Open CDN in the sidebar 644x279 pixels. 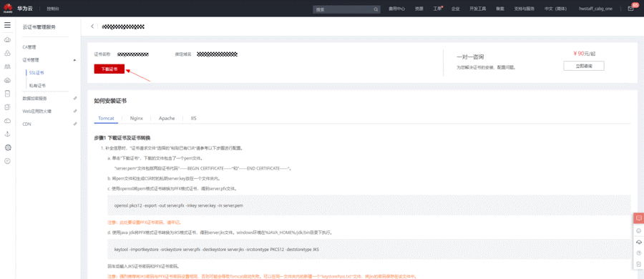(26, 124)
